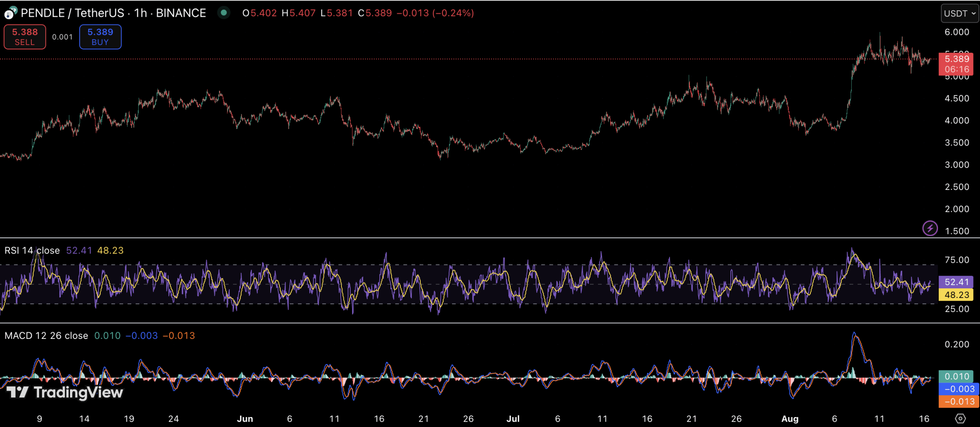Select the RSI 14 close indicator label
The height and width of the screenshot is (427, 980).
[32, 250]
